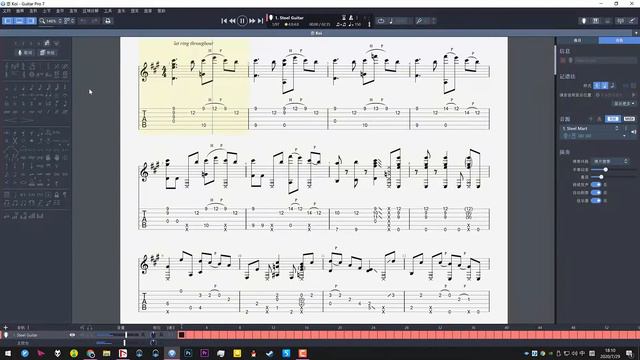Image resolution: width=640 pixels, height=360 pixels.
Task: Jump to the end of the song
Action: [260, 21]
